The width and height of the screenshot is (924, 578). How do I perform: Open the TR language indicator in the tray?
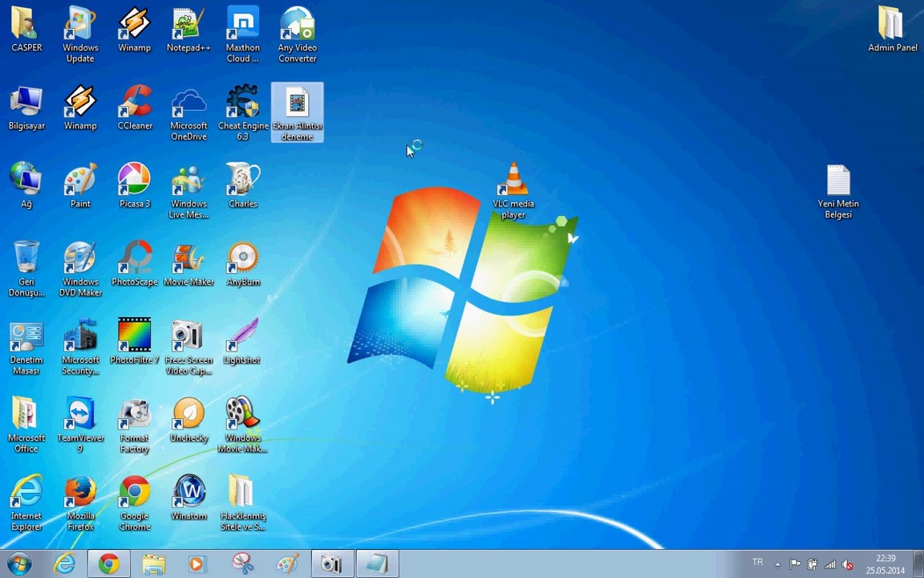758,562
